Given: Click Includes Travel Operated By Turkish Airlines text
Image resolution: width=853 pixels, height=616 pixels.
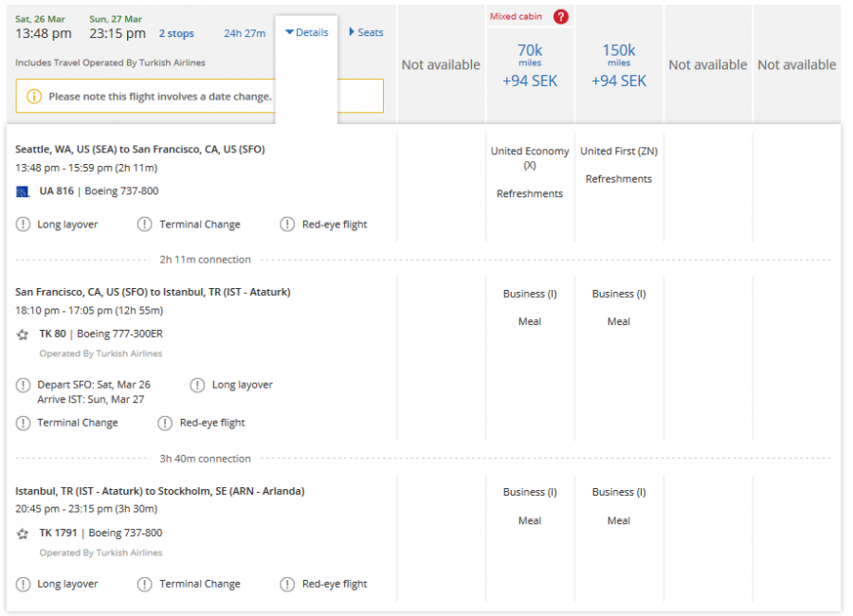Looking at the screenshot, I should 111,63.
